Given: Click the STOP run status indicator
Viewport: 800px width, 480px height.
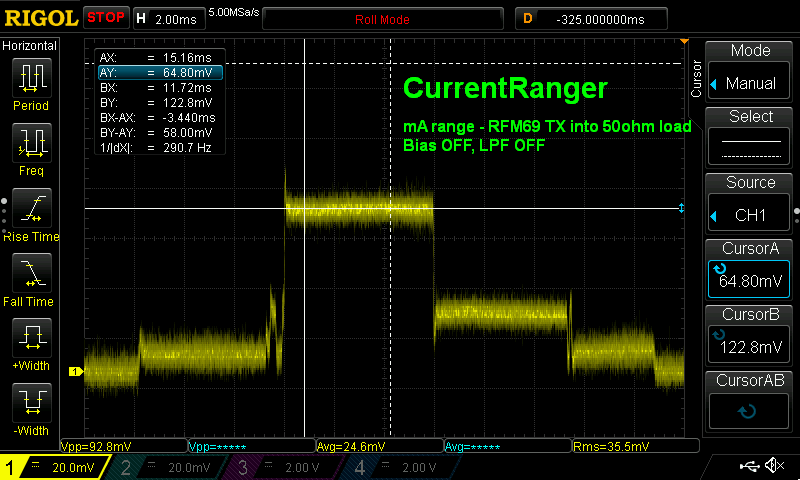Looking at the screenshot, I should click(x=106, y=18).
